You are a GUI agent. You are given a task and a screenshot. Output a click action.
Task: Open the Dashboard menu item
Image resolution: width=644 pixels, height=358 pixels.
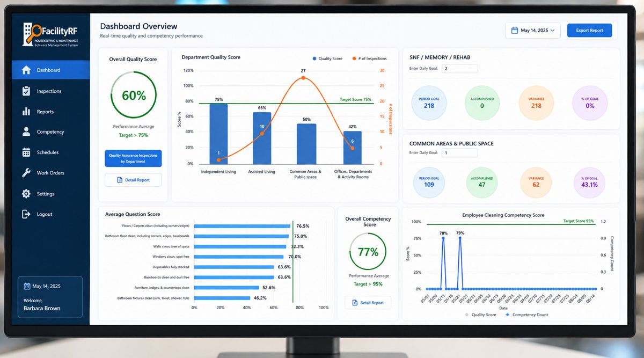tap(51, 70)
